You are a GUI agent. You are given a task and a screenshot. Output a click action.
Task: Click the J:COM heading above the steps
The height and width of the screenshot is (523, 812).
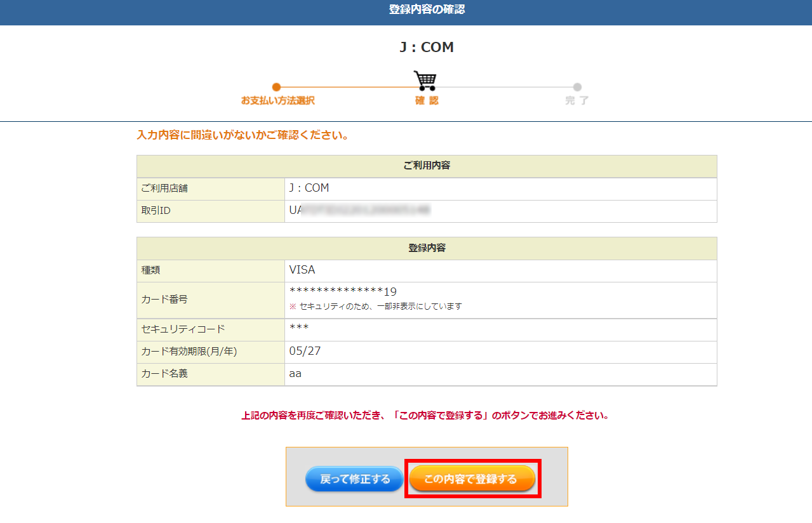(x=427, y=47)
